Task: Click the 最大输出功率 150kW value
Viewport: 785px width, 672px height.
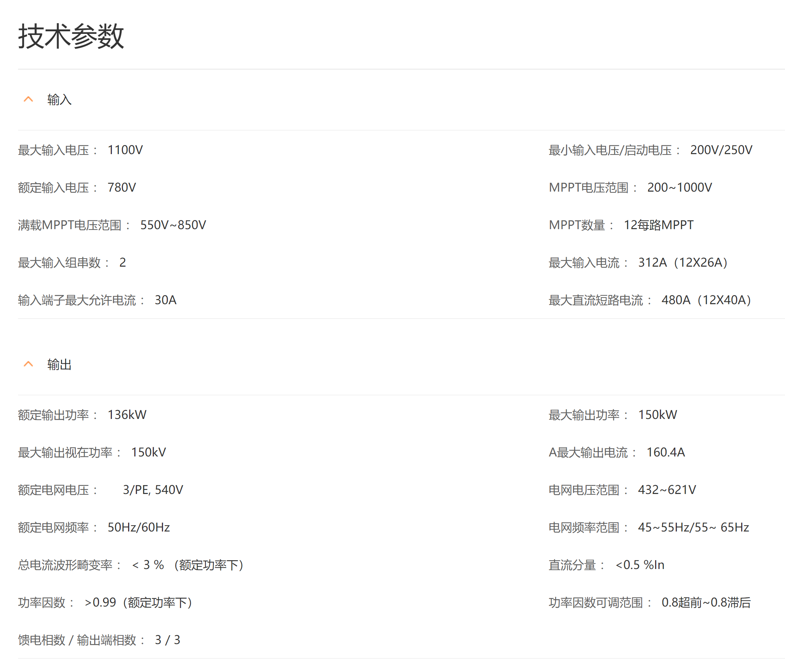Action: coord(657,415)
